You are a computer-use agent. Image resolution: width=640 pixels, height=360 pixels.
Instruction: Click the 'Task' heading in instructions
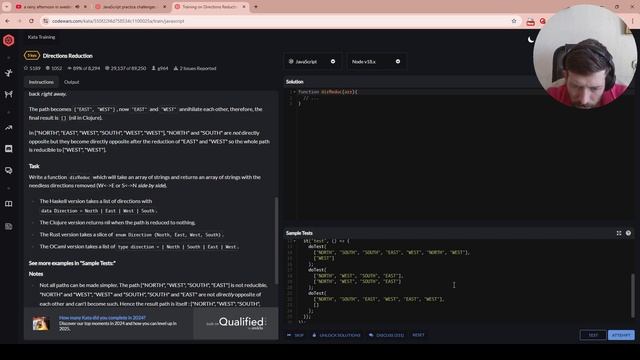pos(34,166)
